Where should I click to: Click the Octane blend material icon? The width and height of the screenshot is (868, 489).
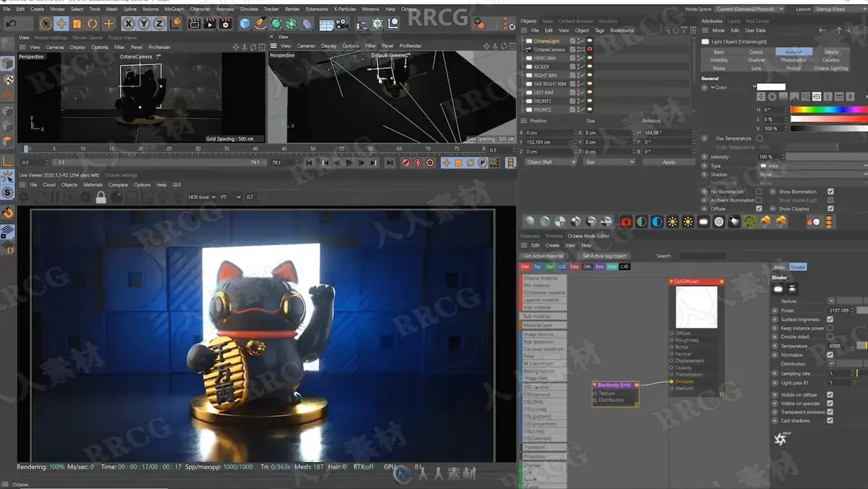click(606, 221)
